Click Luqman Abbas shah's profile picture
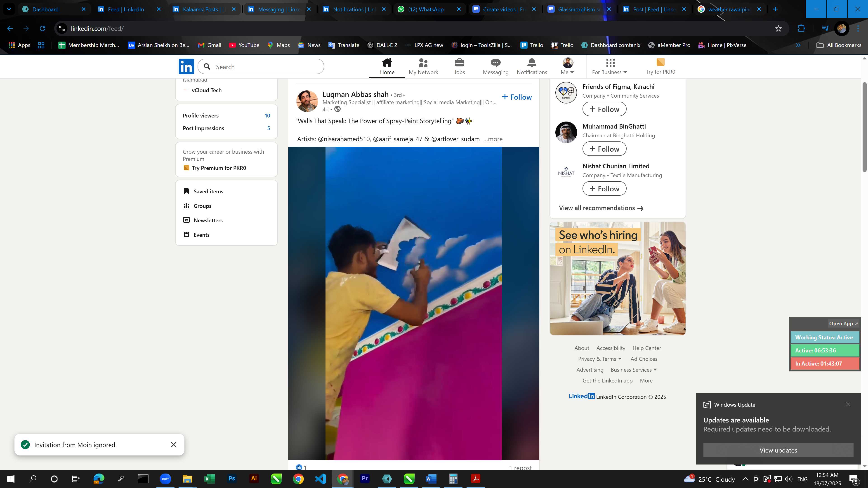The width and height of the screenshot is (868, 488). tap(307, 101)
